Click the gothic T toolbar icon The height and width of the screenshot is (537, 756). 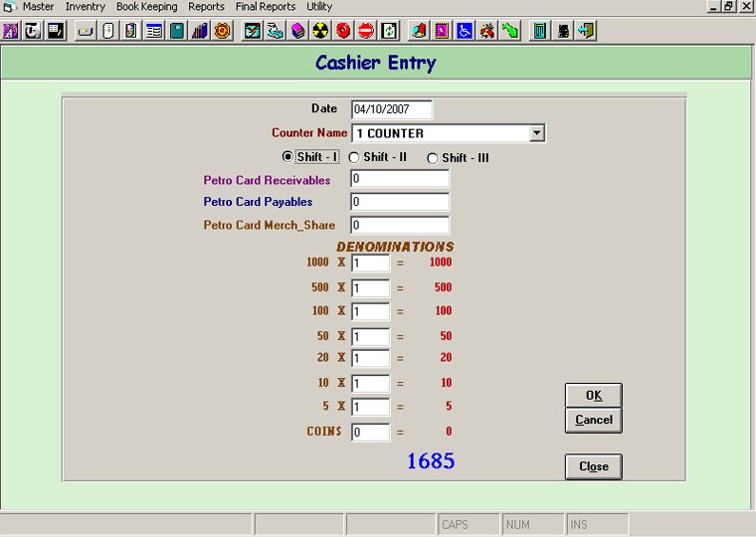point(33,31)
